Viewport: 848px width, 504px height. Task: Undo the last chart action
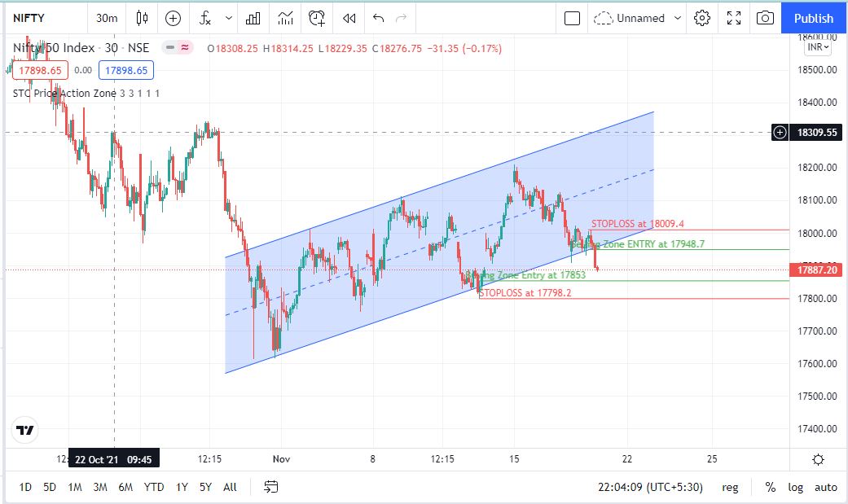click(x=378, y=18)
